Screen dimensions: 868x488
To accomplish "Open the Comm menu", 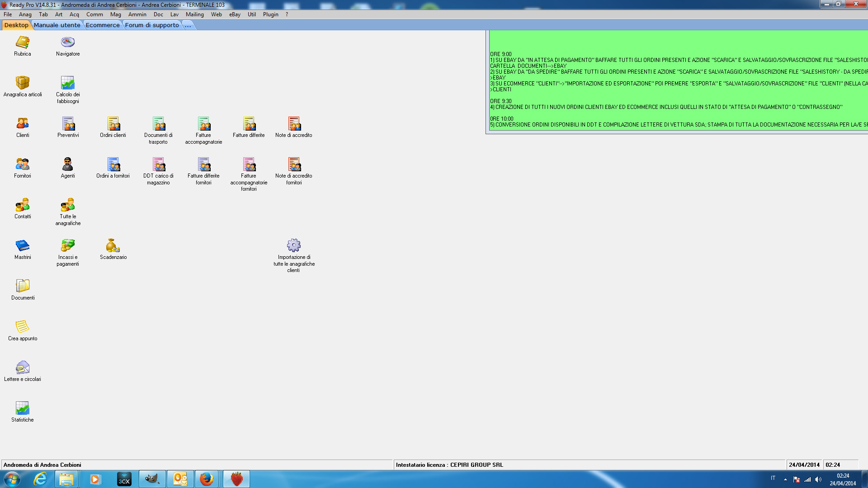I will (x=94, y=14).
